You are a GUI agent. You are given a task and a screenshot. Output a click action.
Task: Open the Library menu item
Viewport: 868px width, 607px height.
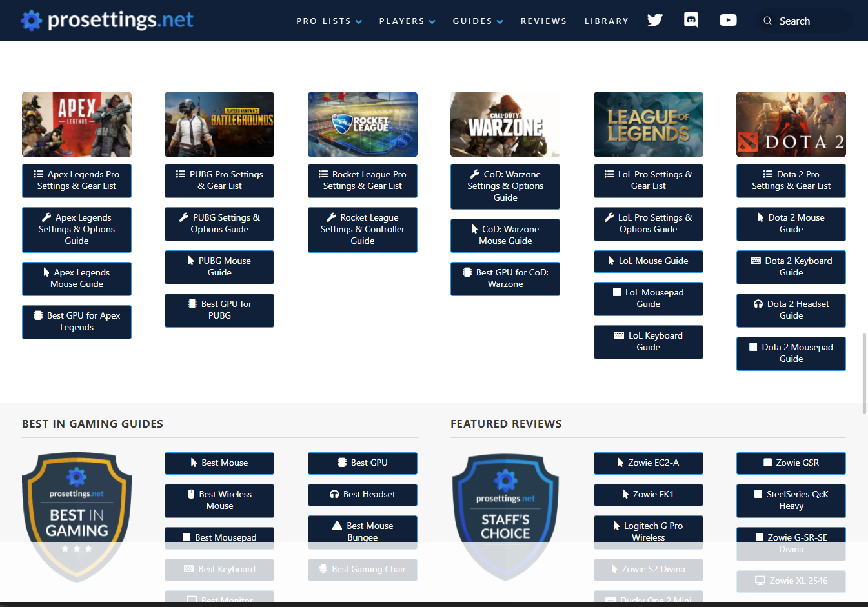607,21
